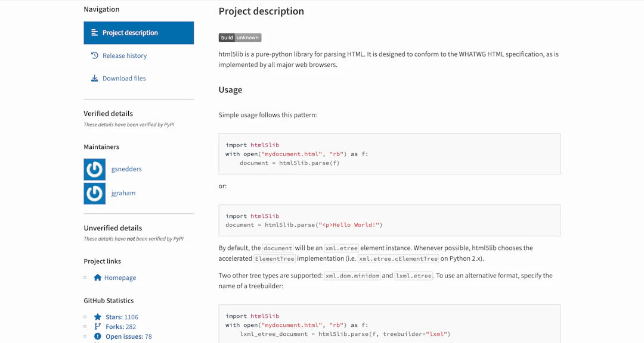Image resolution: width=644 pixels, height=343 pixels.
Task: Click gsnedders maintainer avatar image
Action: [94, 170]
